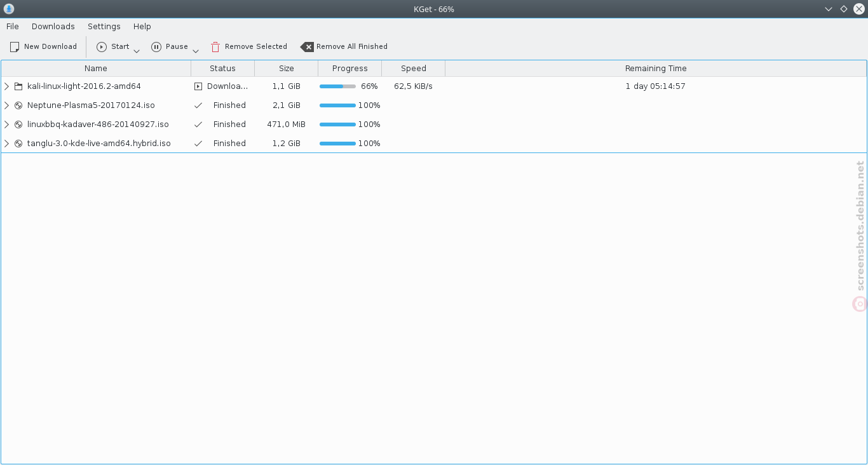Click the Start play icon
The height and width of the screenshot is (465, 868).
[102, 47]
